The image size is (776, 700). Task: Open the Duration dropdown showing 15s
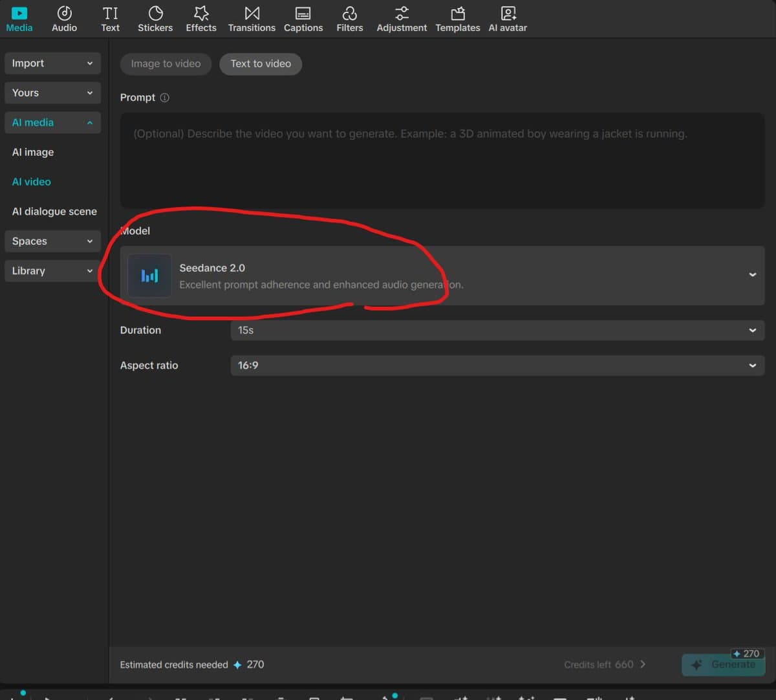click(497, 330)
